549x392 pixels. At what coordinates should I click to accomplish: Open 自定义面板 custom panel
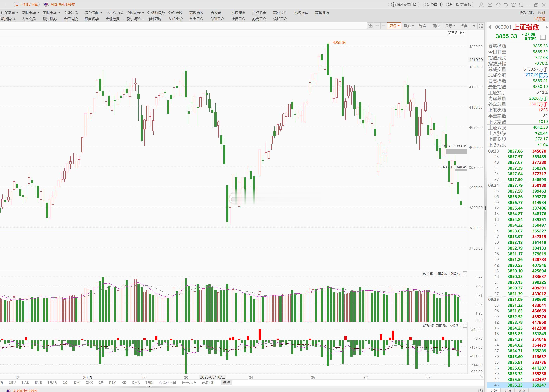point(460,5)
